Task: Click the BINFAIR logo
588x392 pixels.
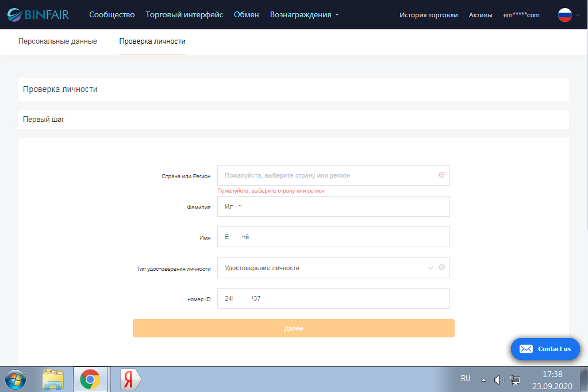Action: 38,14
